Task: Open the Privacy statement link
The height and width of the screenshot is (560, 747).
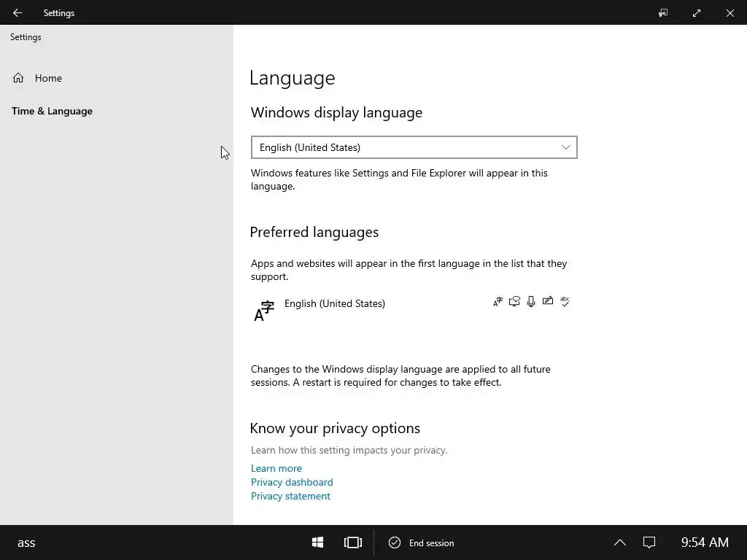Action: click(x=290, y=496)
